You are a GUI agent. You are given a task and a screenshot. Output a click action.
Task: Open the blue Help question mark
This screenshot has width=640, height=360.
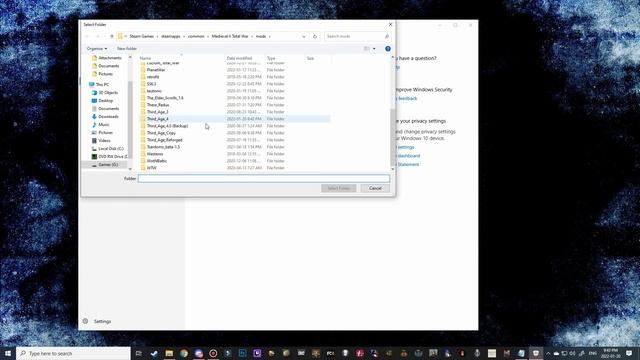(388, 49)
